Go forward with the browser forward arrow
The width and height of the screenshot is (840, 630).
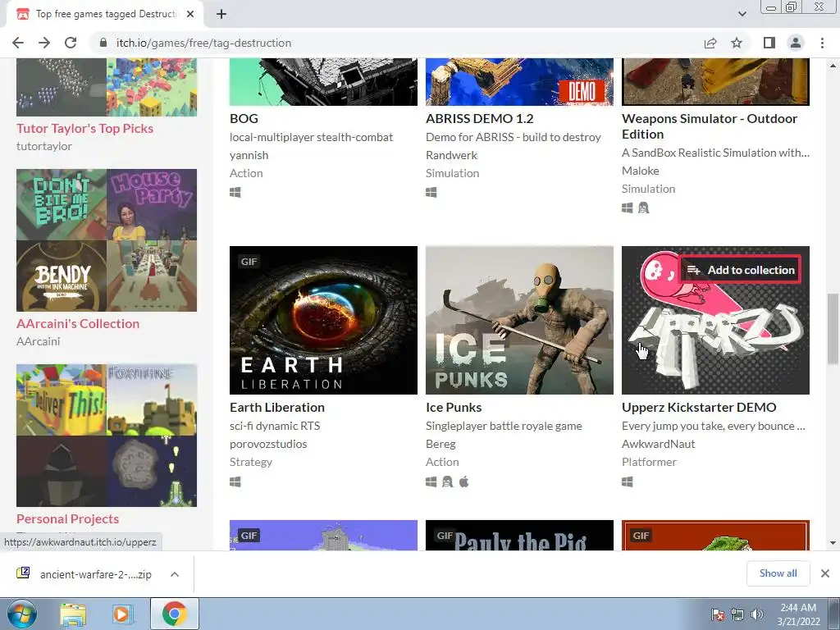pos(44,43)
